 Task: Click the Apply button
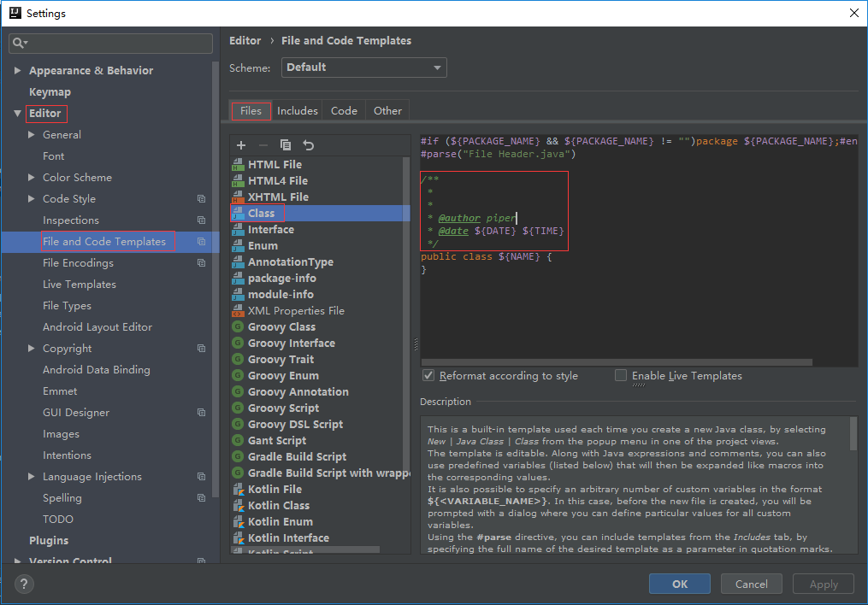tap(824, 584)
